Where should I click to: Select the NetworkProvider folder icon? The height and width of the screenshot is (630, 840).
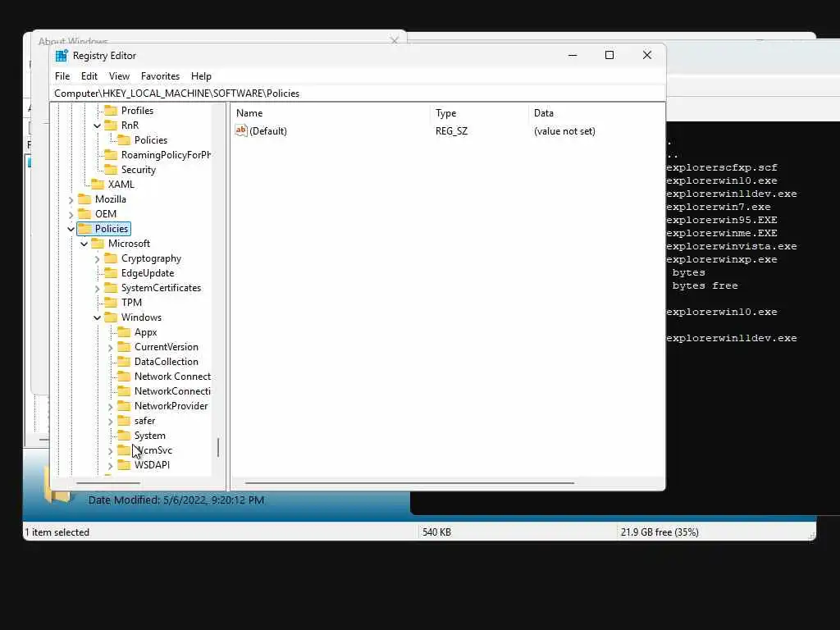point(124,406)
